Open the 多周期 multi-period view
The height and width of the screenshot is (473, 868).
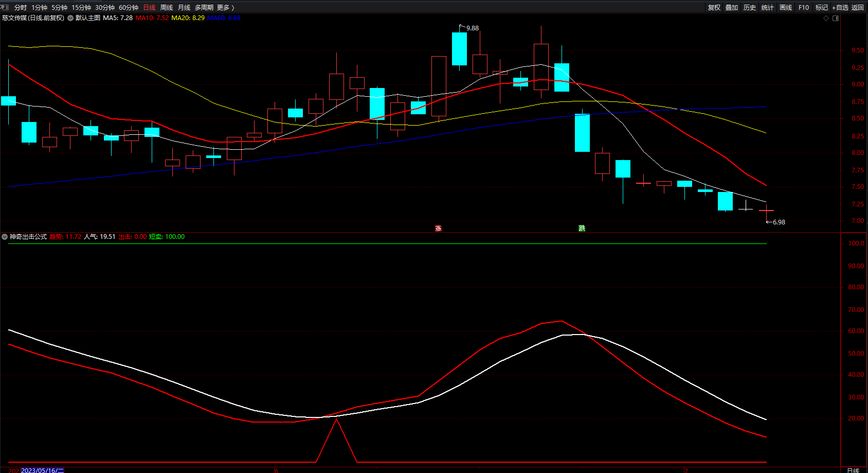click(x=204, y=8)
